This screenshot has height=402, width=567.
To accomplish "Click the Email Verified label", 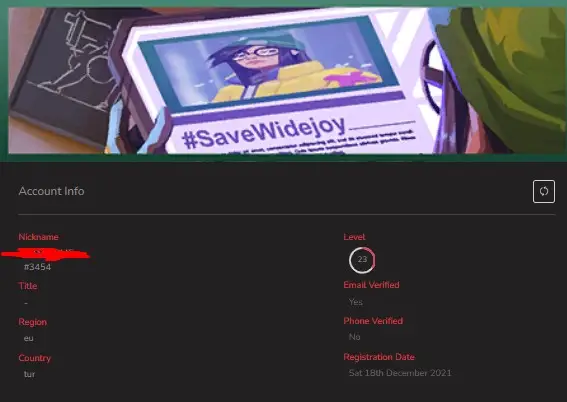I will click(371, 285).
